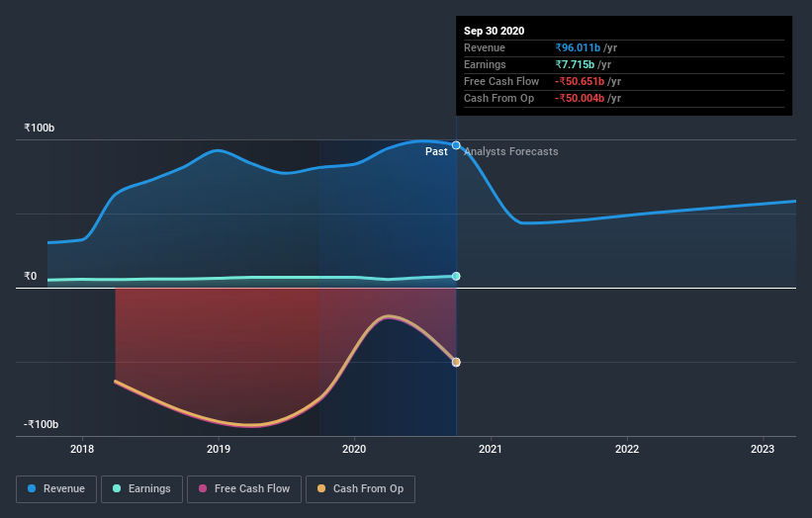This screenshot has width=812, height=518.
Task: Click the -₹100b y-axis label
Action: [41, 424]
